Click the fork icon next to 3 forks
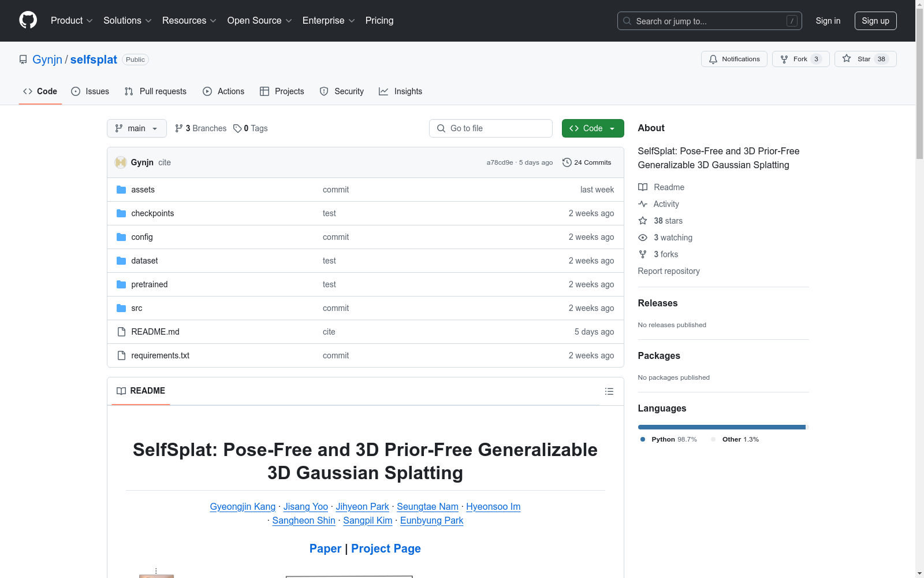This screenshot has height=578, width=924. pos(643,254)
